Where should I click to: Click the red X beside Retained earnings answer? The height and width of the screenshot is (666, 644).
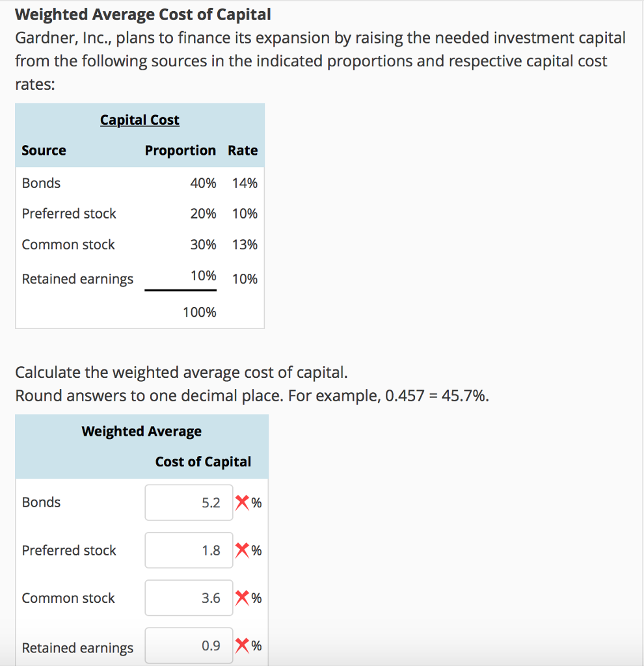click(x=243, y=645)
